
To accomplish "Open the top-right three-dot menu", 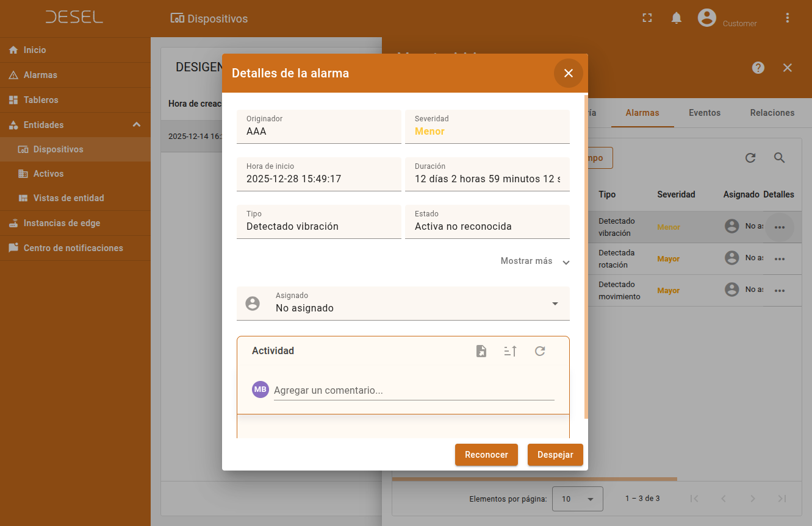I will tap(788, 18).
